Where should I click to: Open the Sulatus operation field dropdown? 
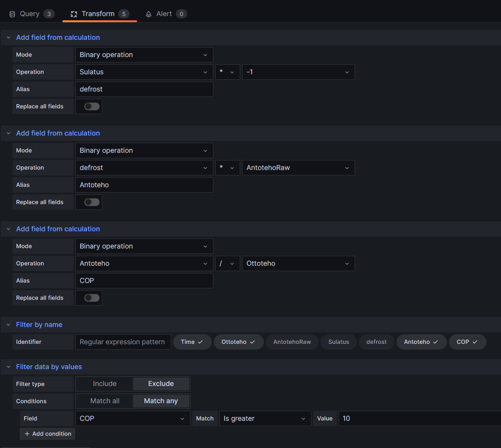144,72
